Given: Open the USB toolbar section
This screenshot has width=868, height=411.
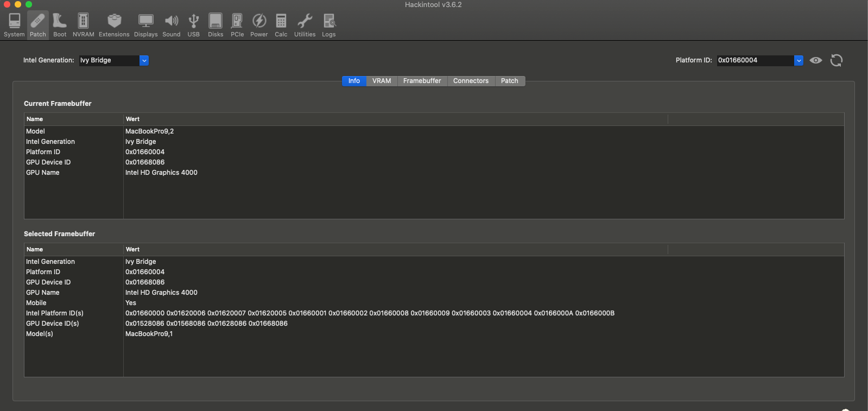Looking at the screenshot, I should [194, 26].
